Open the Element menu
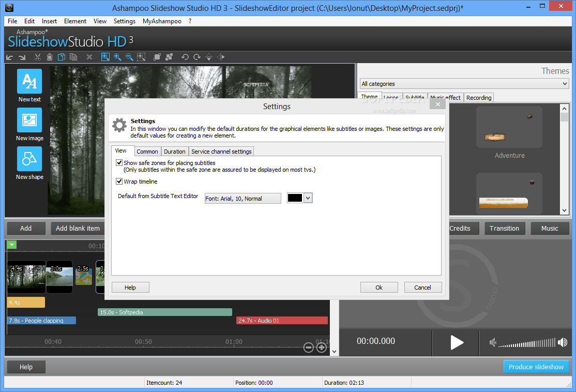The width and height of the screenshot is (576, 392). click(75, 21)
